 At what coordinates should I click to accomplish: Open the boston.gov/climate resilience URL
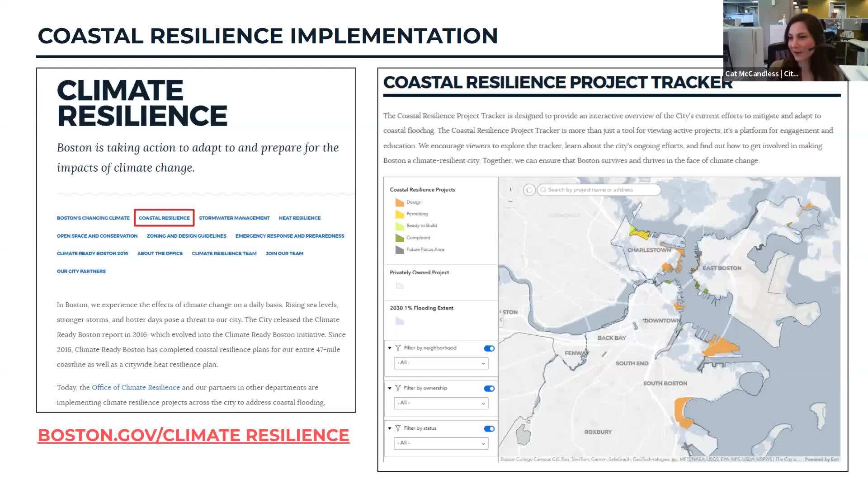[193, 435]
